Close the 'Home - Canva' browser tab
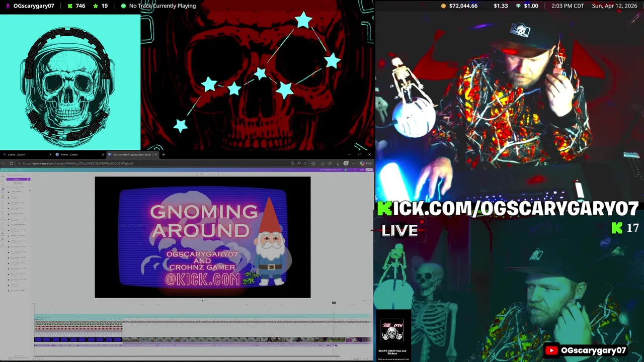The image size is (644, 362). pyautogui.click(x=103, y=154)
